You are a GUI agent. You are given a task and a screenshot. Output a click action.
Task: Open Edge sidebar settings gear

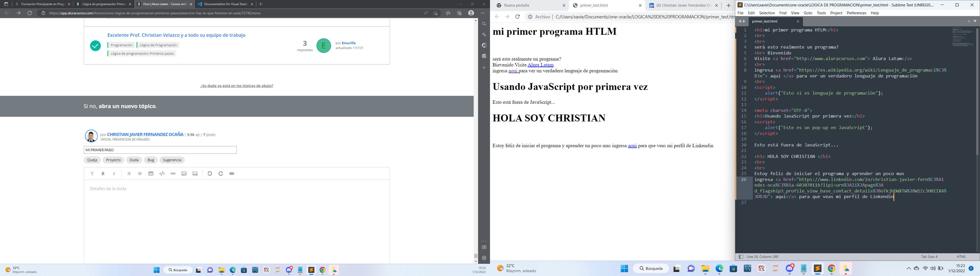(484, 258)
